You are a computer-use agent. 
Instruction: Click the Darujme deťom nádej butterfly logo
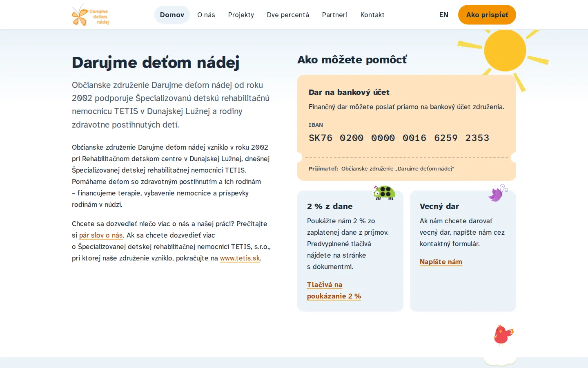coord(91,15)
